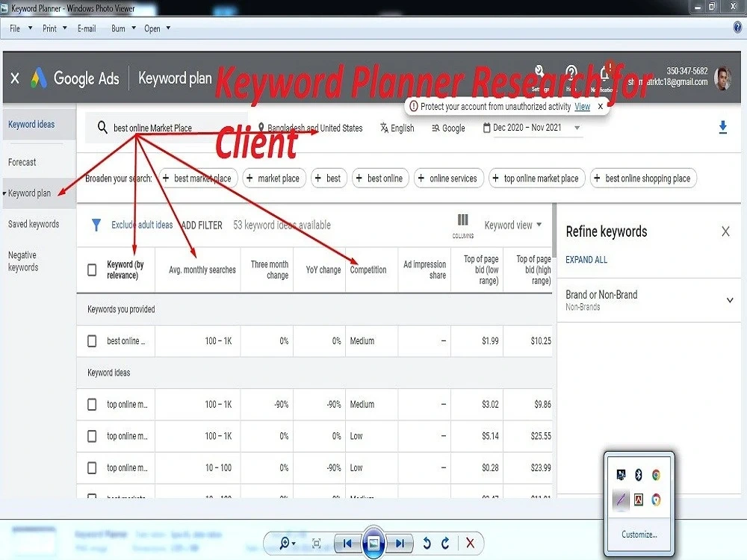Add 'online services' suggestion chip

[449, 178]
